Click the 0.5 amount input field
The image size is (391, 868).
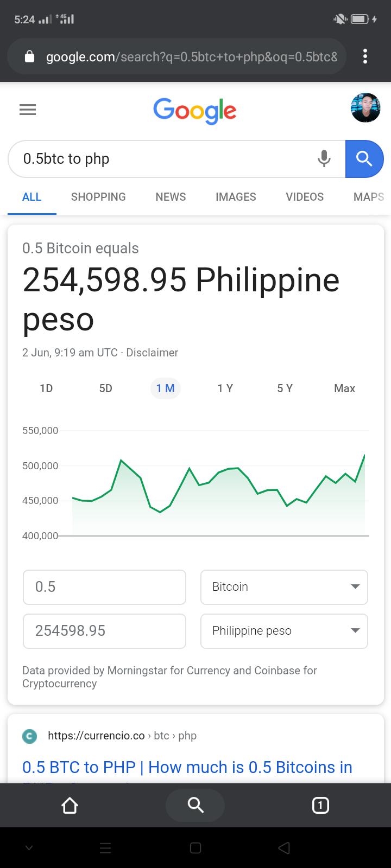coord(104,587)
